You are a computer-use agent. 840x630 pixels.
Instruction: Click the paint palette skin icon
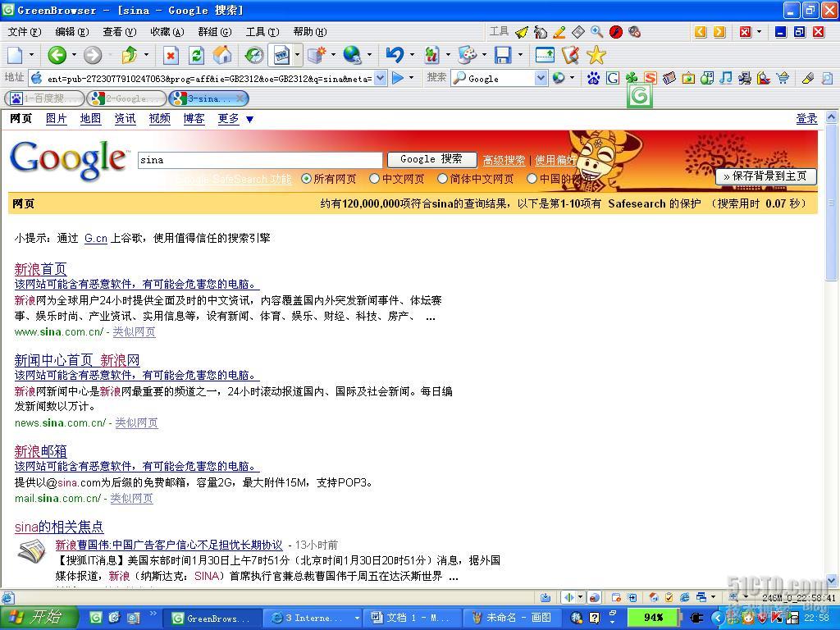click(467, 55)
